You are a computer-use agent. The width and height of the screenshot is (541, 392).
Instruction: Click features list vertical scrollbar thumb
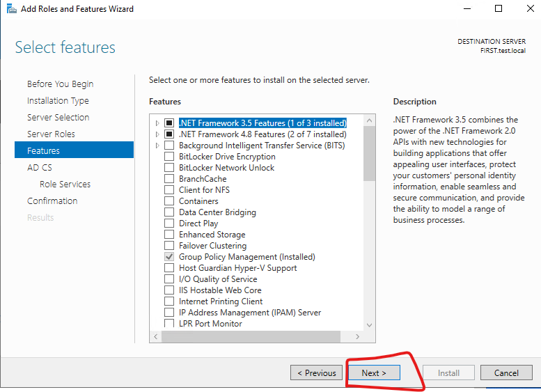point(369,154)
